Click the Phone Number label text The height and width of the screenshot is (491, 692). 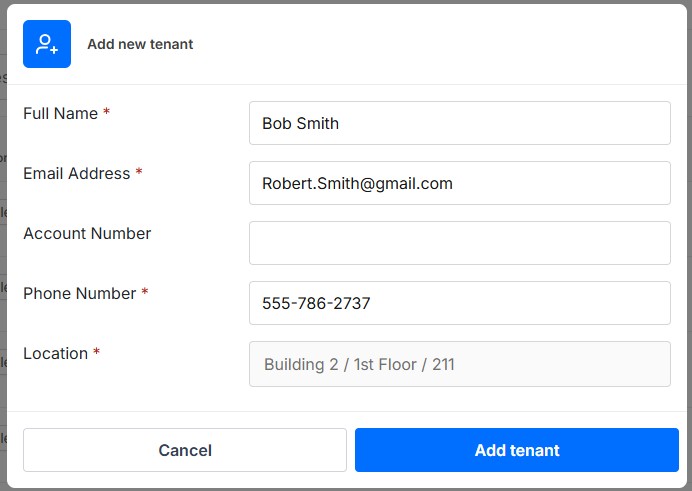[79, 294]
